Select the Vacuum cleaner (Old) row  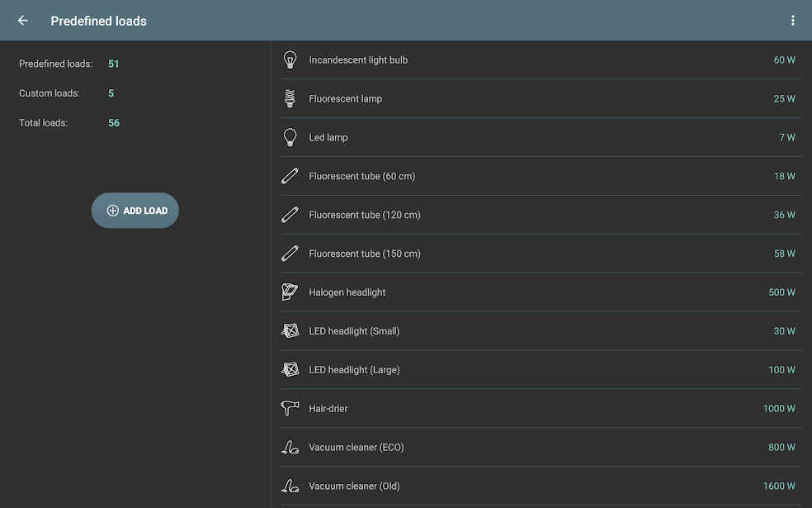pos(354,487)
